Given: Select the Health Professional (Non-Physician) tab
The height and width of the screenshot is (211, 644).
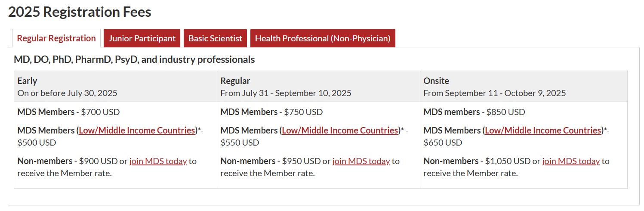Looking at the screenshot, I should coord(323,38).
